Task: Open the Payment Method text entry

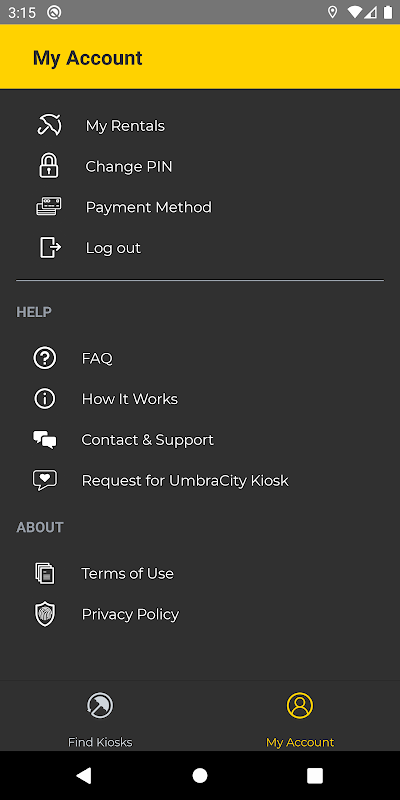Action: 148,207
